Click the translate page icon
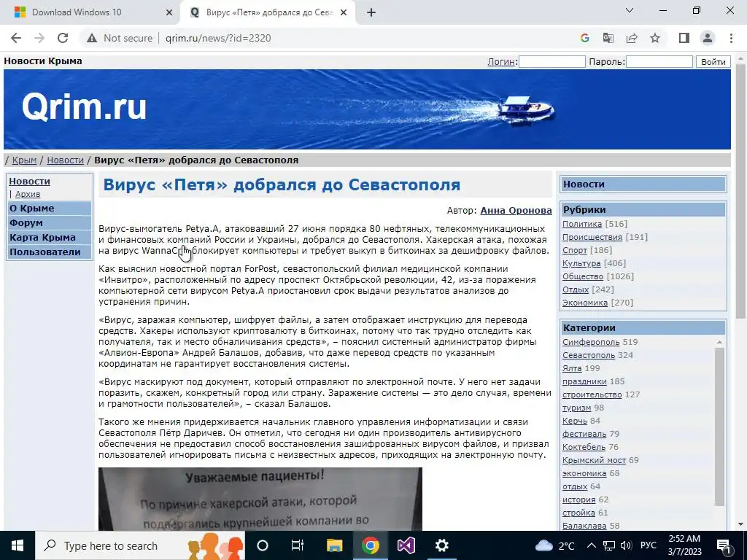 (x=608, y=38)
